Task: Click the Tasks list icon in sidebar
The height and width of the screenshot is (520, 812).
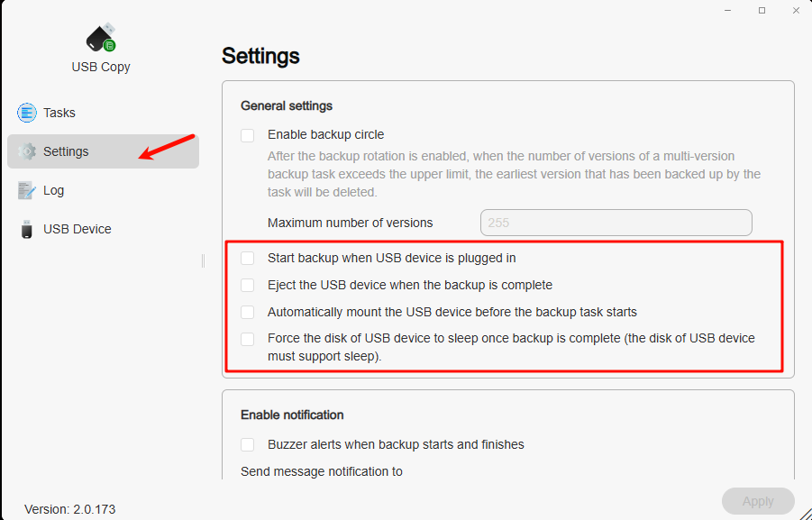Action: (x=27, y=113)
